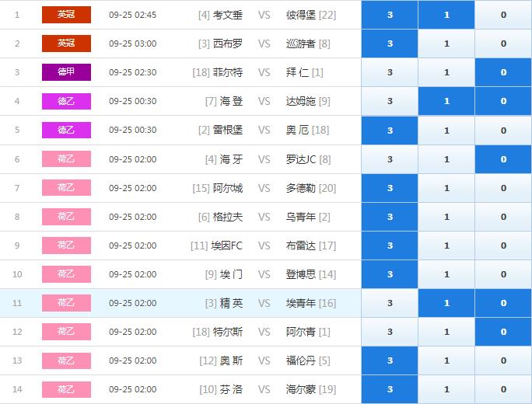Screen dimensions: 532x404
Task: Toggle 3 for 阿尔城 vs 多德勒
Action: click(x=390, y=188)
